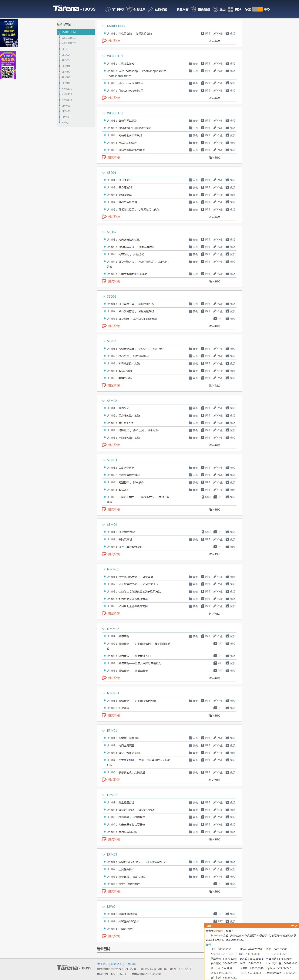Close the 公告 announcement popup

click(x=296, y=925)
